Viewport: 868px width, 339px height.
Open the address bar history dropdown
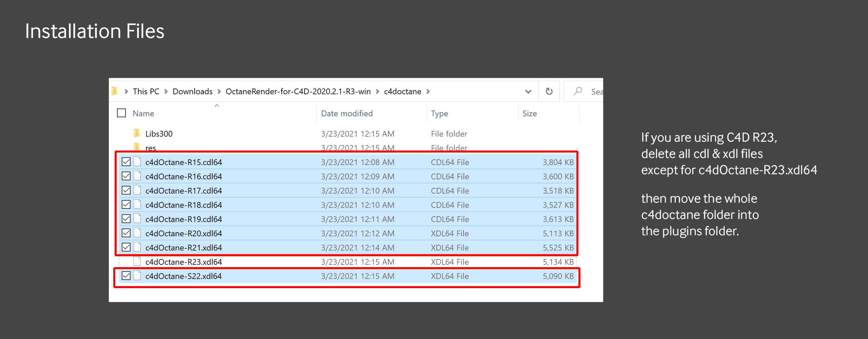click(x=528, y=92)
